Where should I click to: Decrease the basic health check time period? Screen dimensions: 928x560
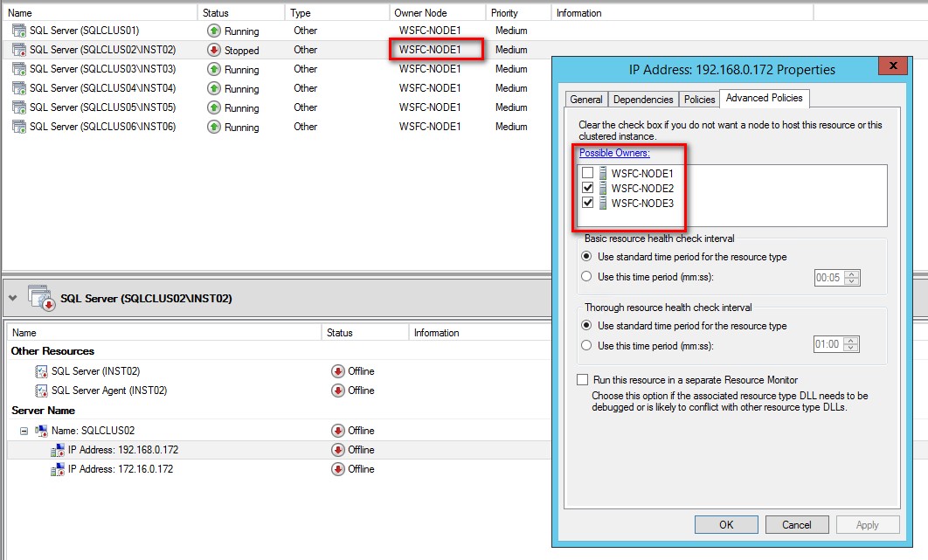(852, 281)
